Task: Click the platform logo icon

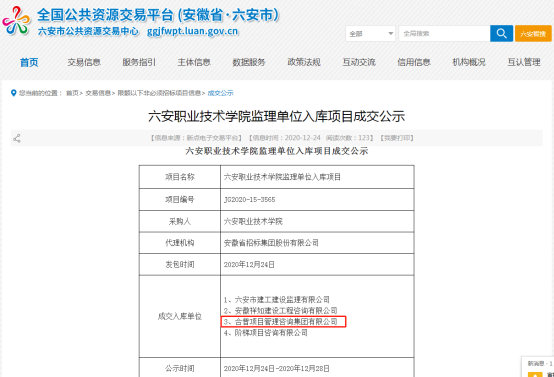Action: click(x=16, y=20)
